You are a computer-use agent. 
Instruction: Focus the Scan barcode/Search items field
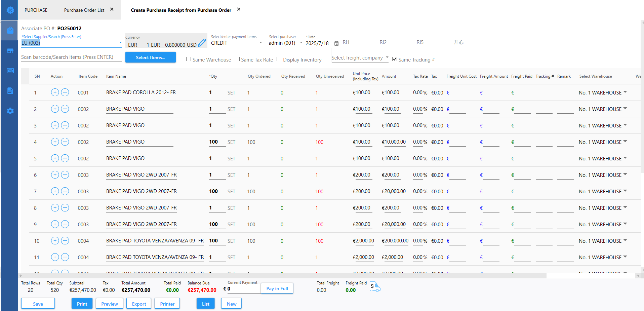pos(71,57)
